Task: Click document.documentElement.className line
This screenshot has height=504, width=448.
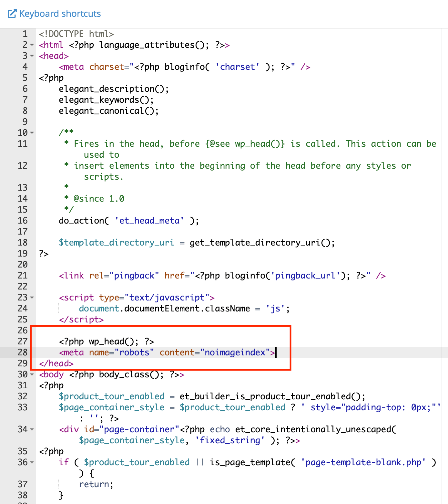Action: tap(184, 309)
